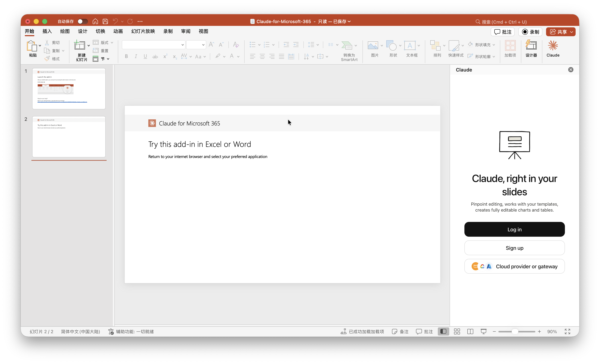This screenshot has width=600, height=364.
Task: Open the Insert ribbon tab
Action: [47, 31]
